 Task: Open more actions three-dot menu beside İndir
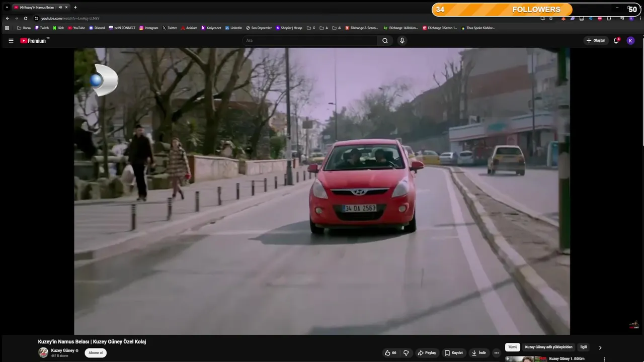(x=497, y=353)
